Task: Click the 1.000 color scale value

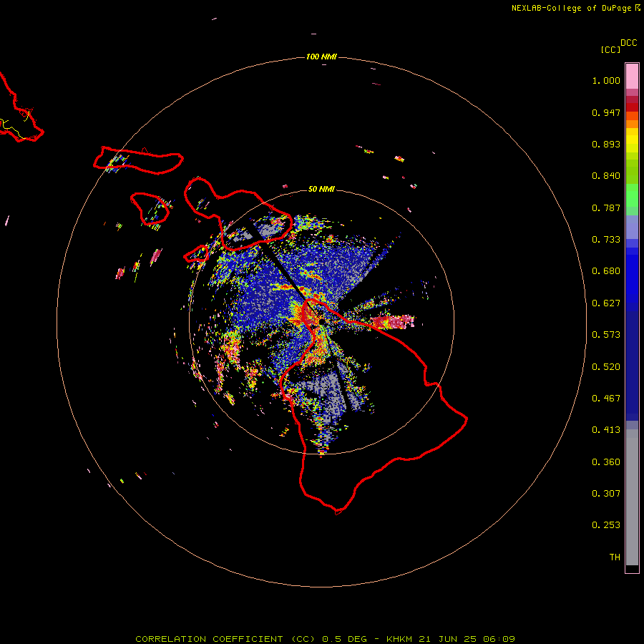Action: point(606,80)
